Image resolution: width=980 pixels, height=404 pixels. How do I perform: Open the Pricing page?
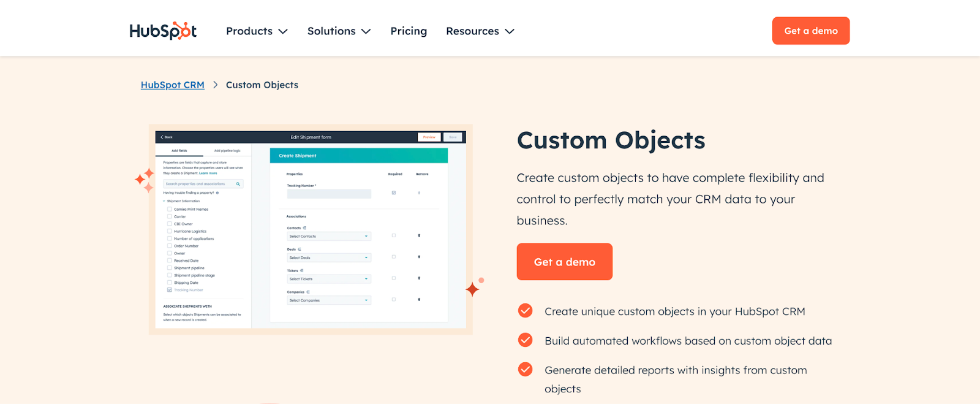[409, 31]
